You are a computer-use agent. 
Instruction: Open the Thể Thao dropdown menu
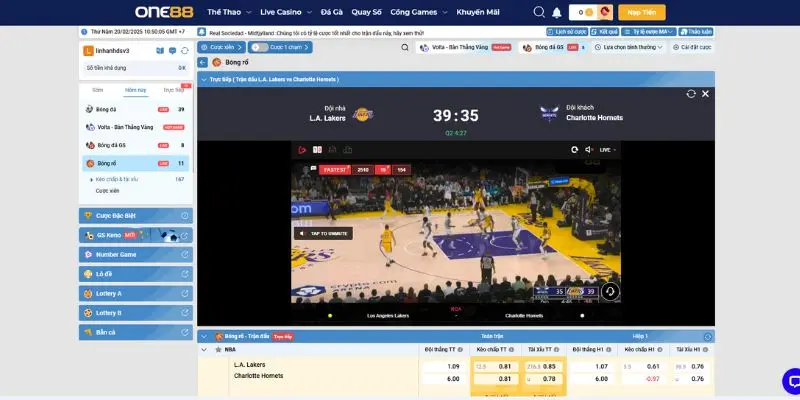pyautogui.click(x=229, y=12)
